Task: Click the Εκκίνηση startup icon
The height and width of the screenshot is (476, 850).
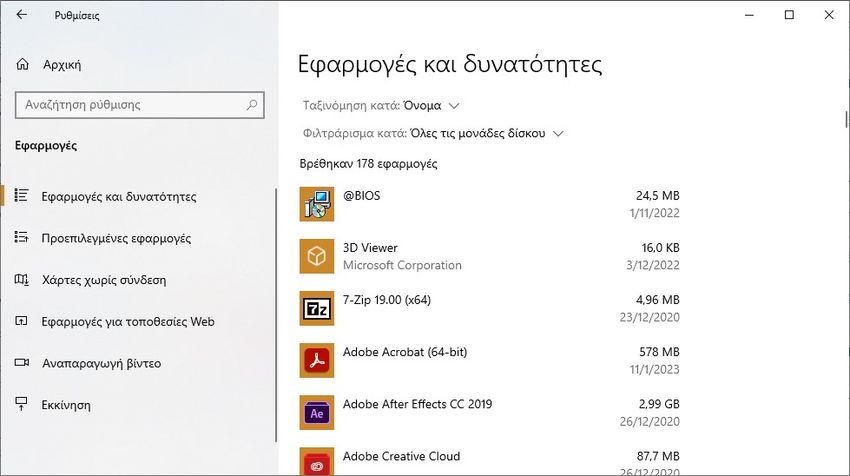Action: 21,404
